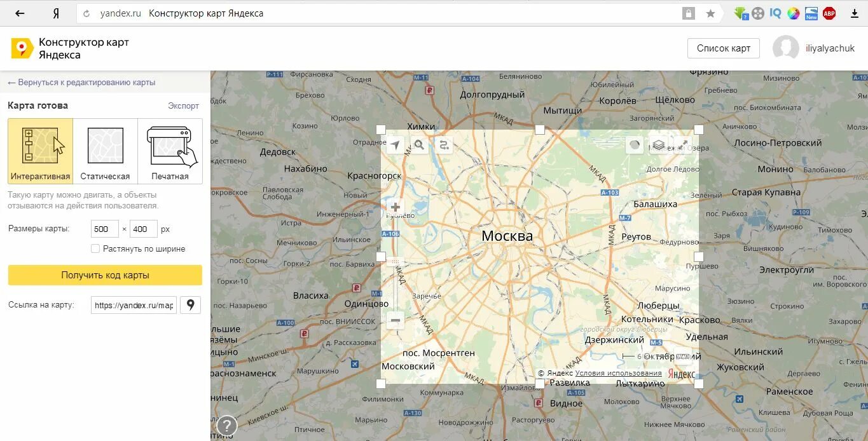Select the Статическая map type
This screenshot has height=441, width=868.
[x=106, y=151]
